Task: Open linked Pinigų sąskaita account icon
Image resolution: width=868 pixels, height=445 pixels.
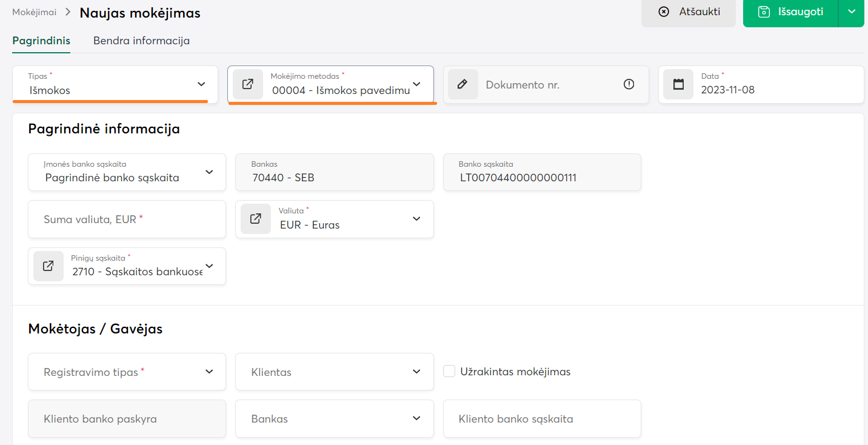Action: 48,266
